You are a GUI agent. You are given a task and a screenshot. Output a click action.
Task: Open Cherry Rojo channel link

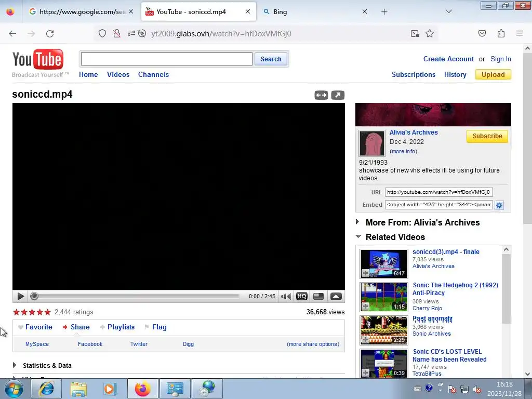click(427, 308)
